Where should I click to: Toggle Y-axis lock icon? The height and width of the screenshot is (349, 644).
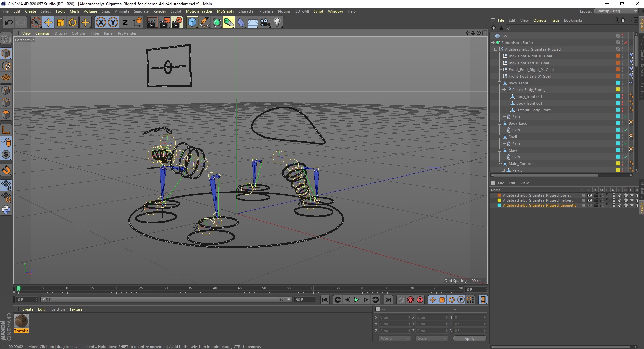[113, 23]
